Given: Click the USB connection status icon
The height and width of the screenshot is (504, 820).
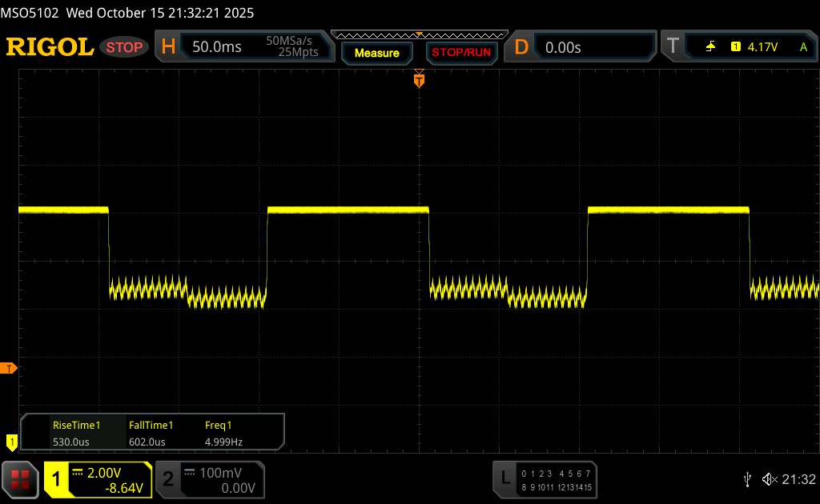Looking at the screenshot, I should [747, 479].
